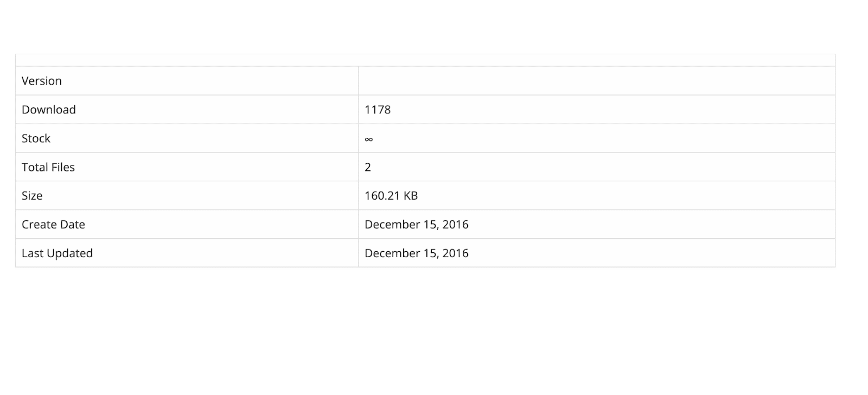Click the Size label cell
The height and width of the screenshot is (395, 868).
coord(32,196)
